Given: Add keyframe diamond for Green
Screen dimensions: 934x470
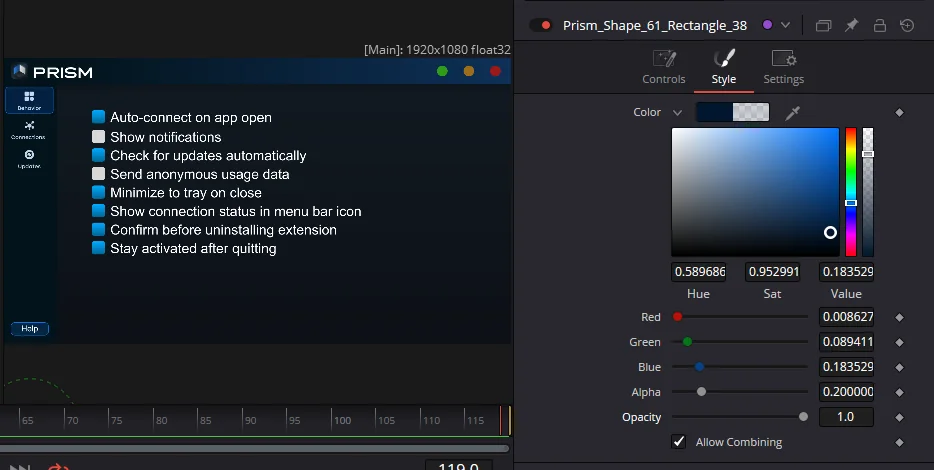Looking at the screenshot, I should point(899,343).
